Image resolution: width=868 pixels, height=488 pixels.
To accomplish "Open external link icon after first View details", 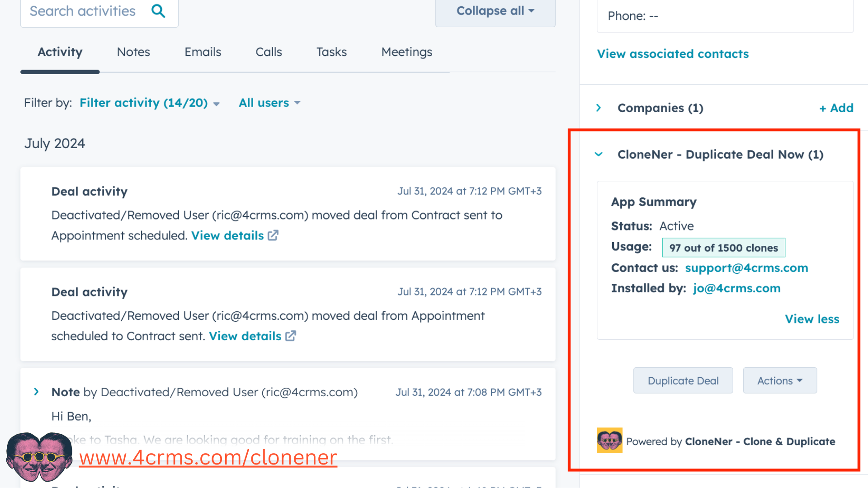I will [273, 235].
